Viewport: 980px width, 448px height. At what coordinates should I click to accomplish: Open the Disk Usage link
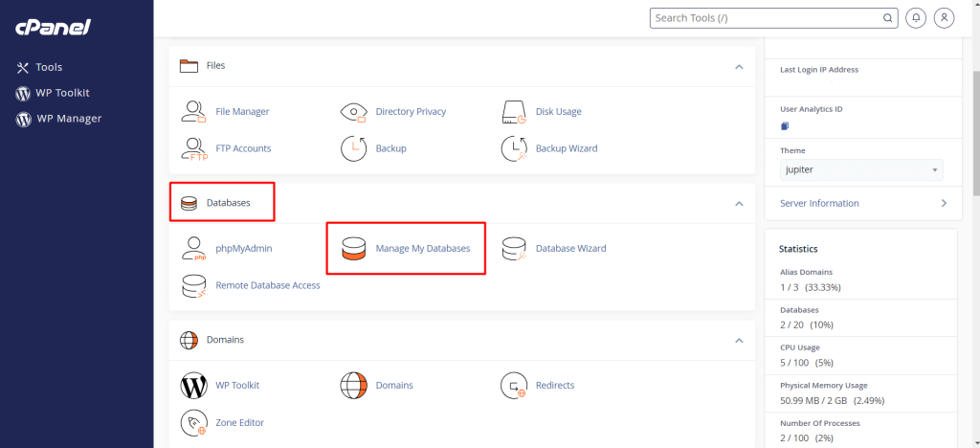pyautogui.click(x=559, y=112)
